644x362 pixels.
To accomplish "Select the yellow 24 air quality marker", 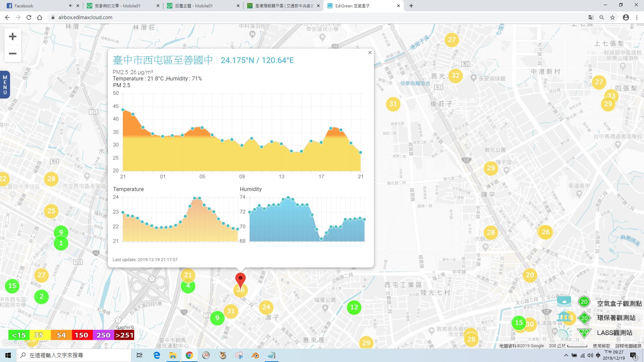I will [x=266, y=307].
